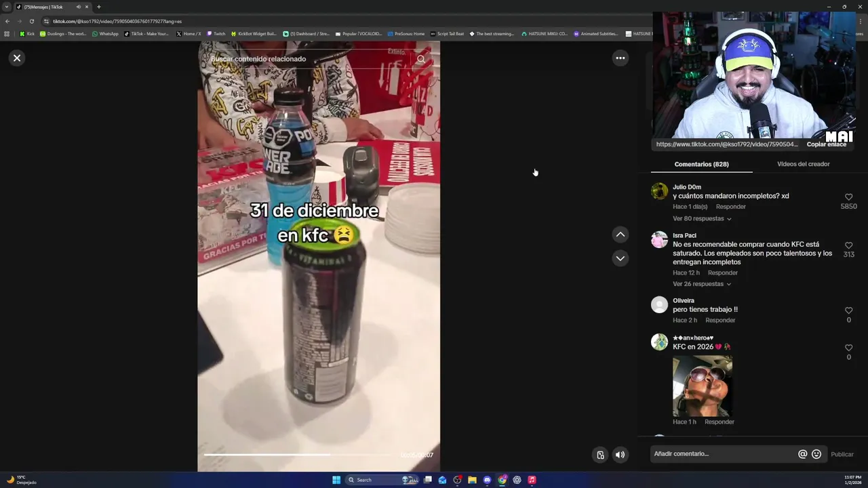Click the search magnifier in video overlay
868x488 pixels.
(420, 59)
